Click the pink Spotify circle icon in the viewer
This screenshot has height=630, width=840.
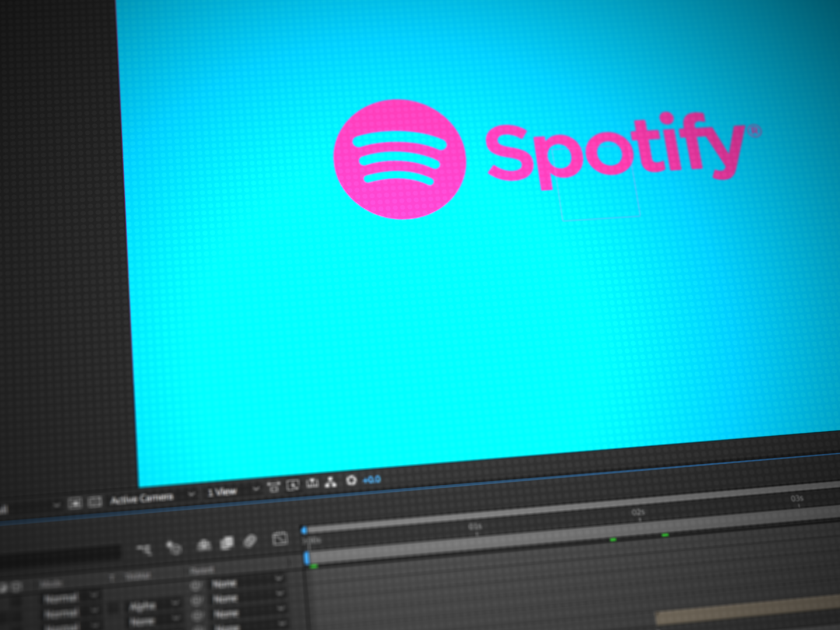pyautogui.click(x=400, y=159)
